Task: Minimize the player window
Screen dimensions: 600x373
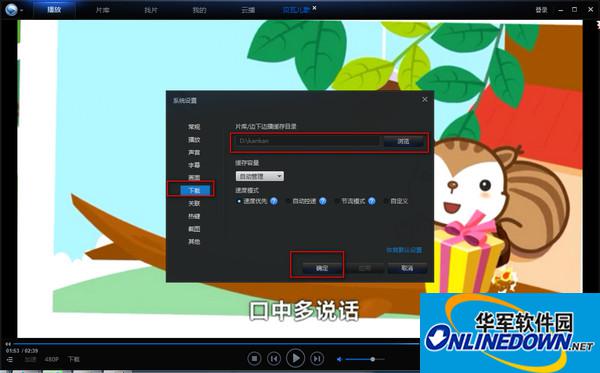Action: click(x=561, y=10)
